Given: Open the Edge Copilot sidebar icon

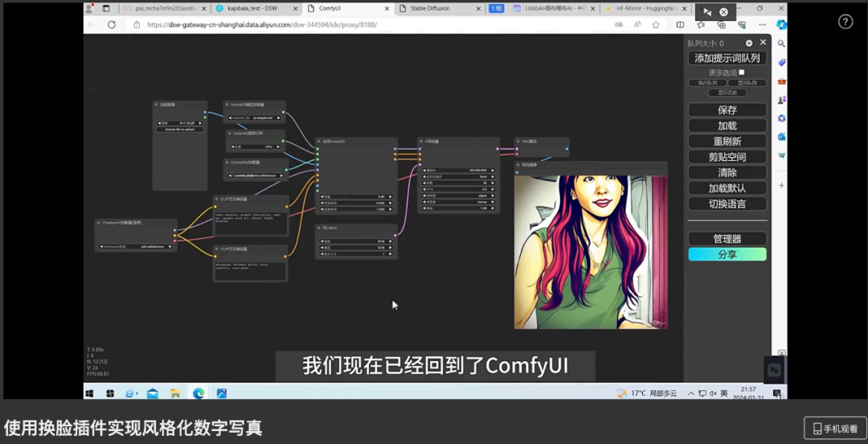Looking at the screenshot, I should click(782, 24).
